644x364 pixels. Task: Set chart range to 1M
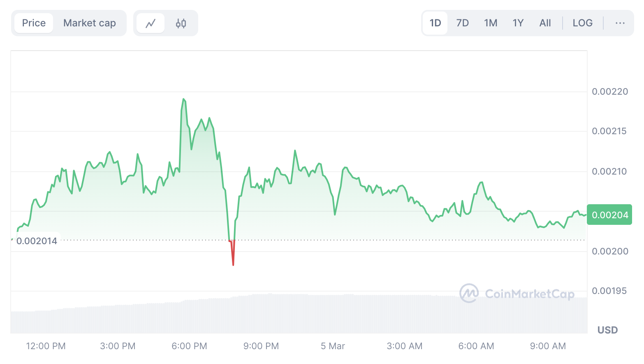point(491,23)
